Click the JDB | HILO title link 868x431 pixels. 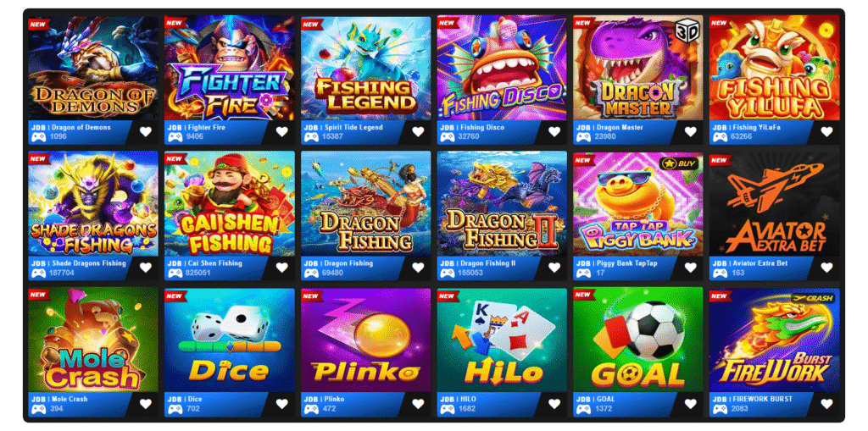coord(455,399)
